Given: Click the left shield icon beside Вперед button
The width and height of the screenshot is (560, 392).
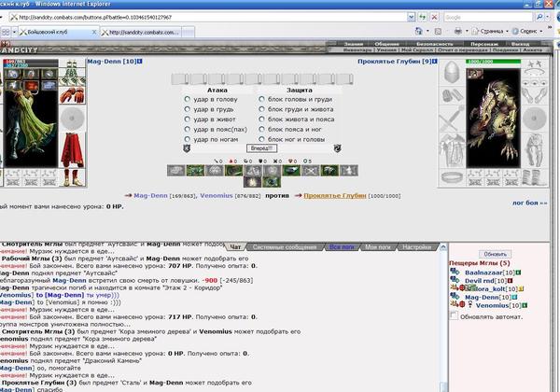Looking at the screenshot, I should (x=187, y=148).
